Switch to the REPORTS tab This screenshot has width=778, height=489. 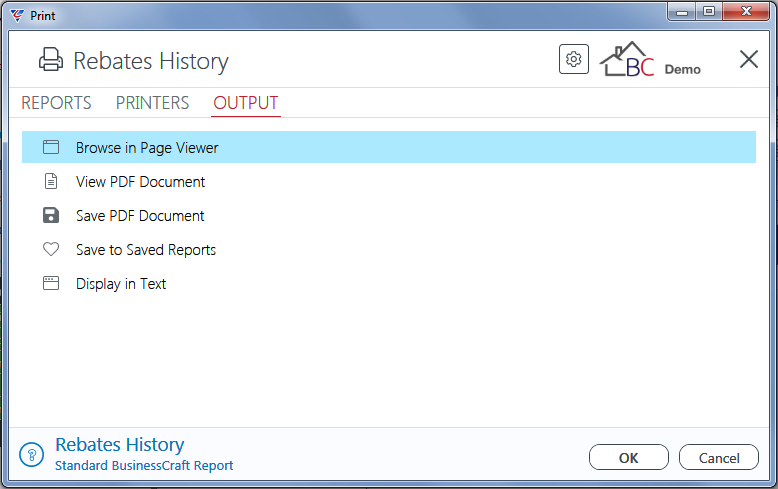click(56, 103)
